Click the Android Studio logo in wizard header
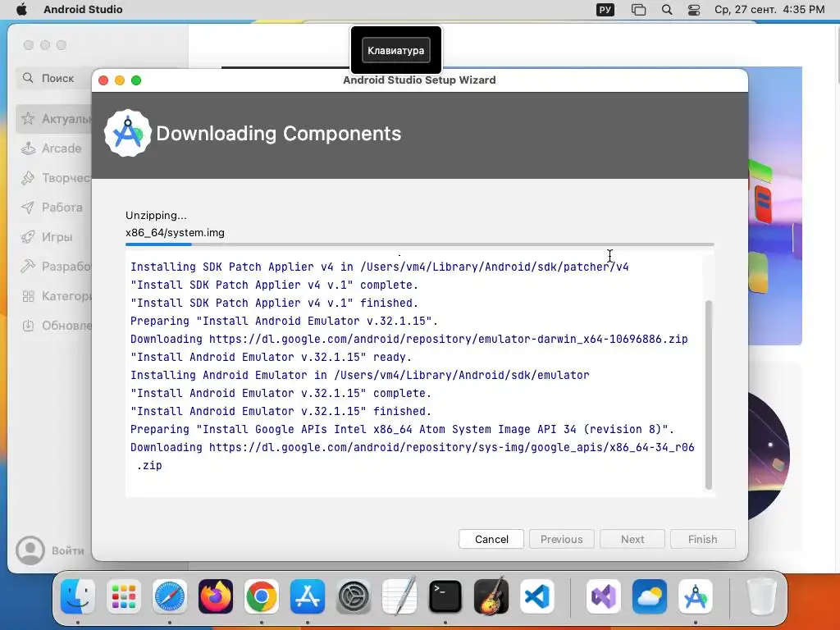840x630 pixels. (x=127, y=134)
